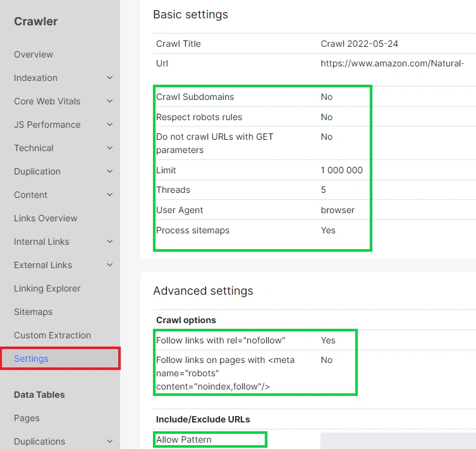Image resolution: width=476 pixels, height=449 pixels.
Task: Expand the Duplications data table chevron
Action: click(x=109, y=441)
